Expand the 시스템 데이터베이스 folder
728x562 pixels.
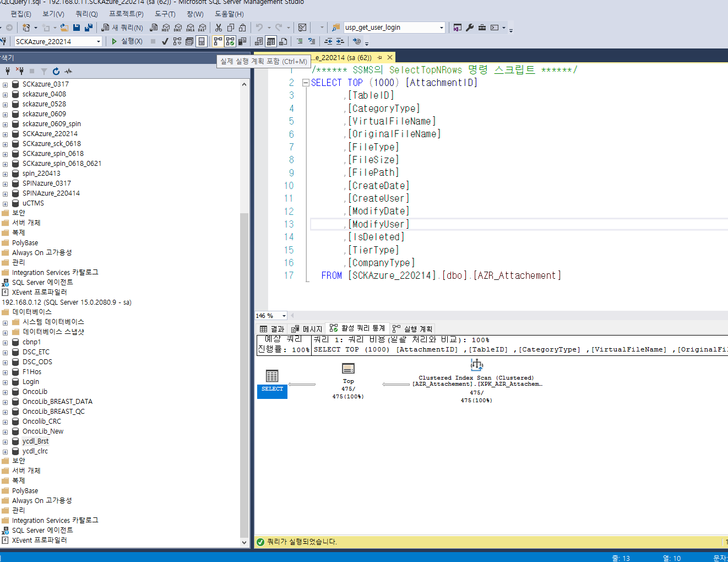click(5, 322)
